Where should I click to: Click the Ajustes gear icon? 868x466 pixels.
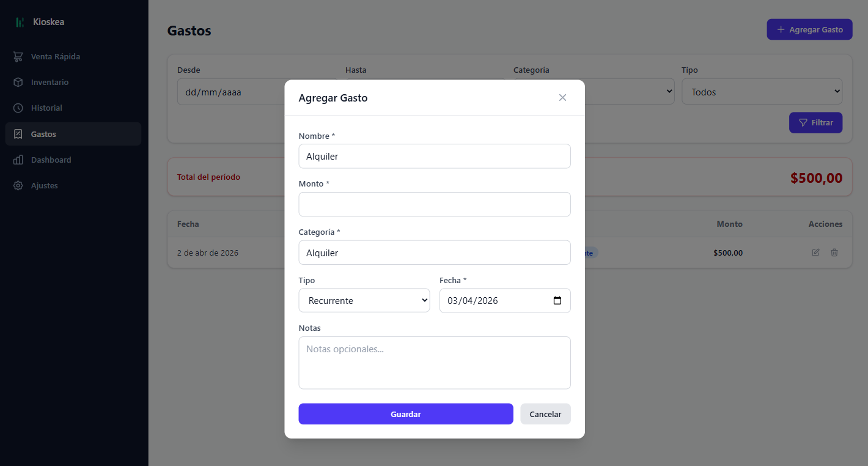click(x=18, y=185)
